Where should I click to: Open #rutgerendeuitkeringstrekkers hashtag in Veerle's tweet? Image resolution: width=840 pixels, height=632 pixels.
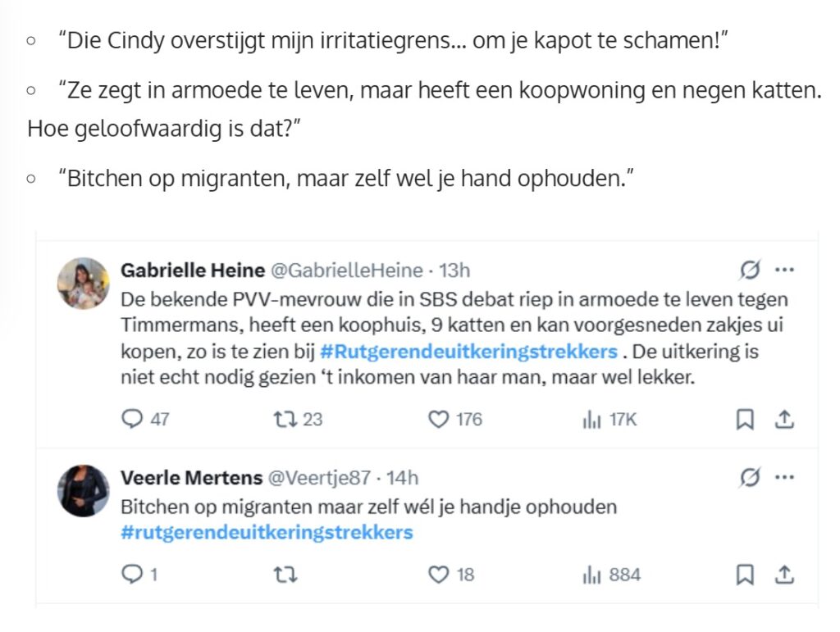click(x=267, y=532)
